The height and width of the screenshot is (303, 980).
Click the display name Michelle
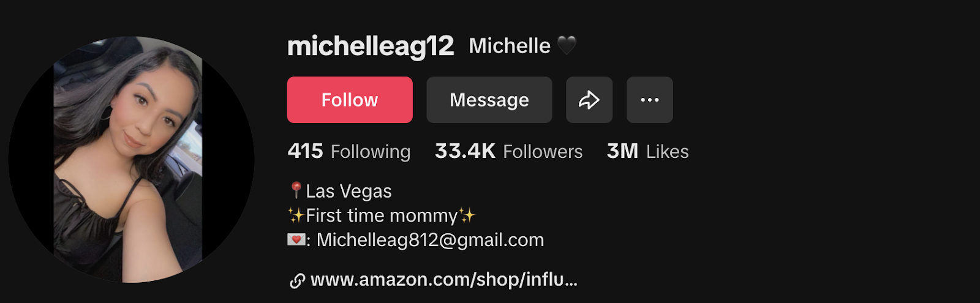[x=510, y=46]
